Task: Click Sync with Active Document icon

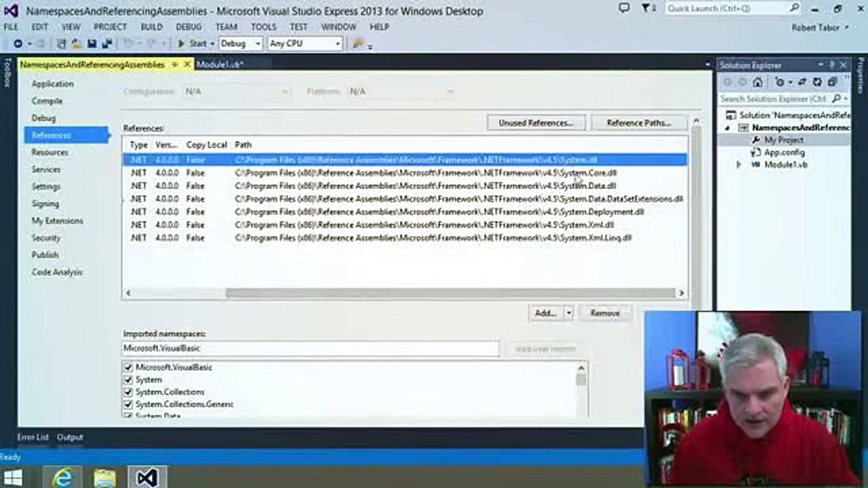Action: pyautogui.click(x=804, y=82)
